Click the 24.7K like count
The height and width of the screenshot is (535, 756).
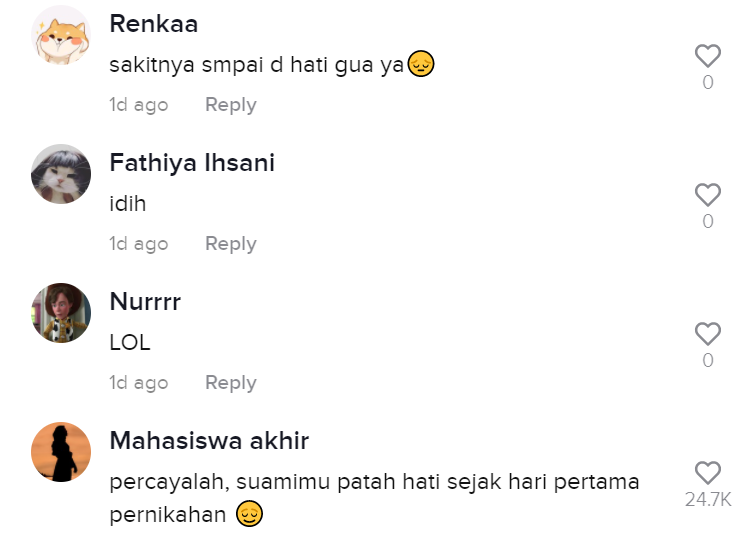pos(707,500)
